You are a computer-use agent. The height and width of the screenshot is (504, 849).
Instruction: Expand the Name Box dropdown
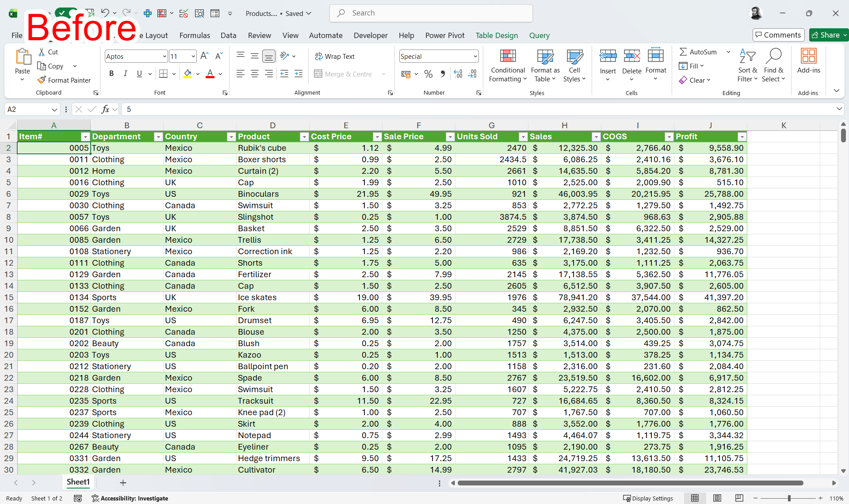[54, 109]
